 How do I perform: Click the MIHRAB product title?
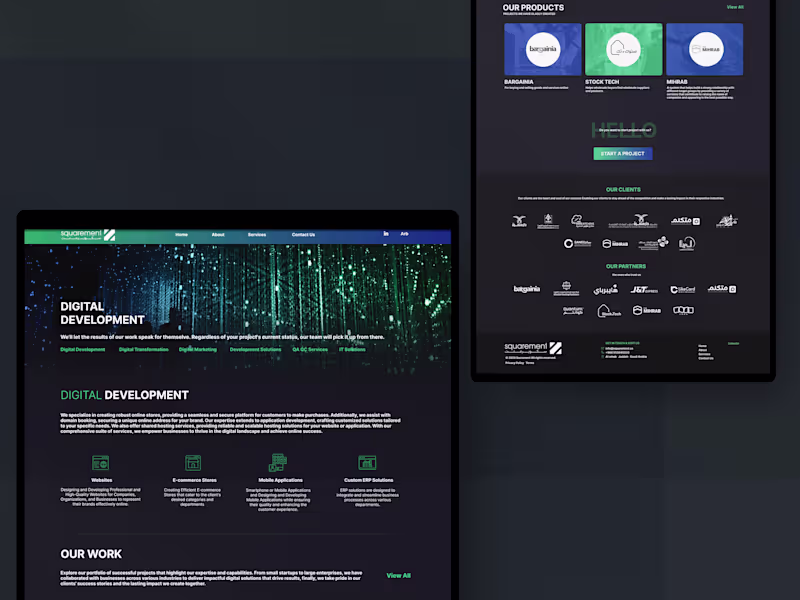pos(677,82)
